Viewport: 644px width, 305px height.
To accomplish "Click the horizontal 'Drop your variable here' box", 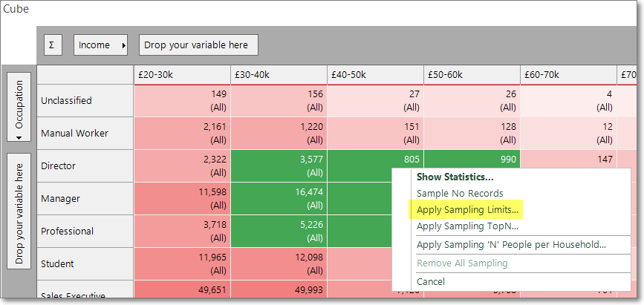I will point(198,45).
